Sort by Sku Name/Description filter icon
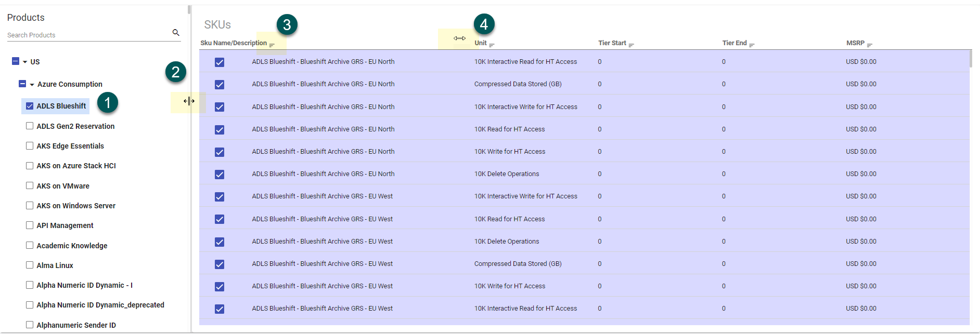Viewport: 980px width, 334px height. [x=272, y=45]
